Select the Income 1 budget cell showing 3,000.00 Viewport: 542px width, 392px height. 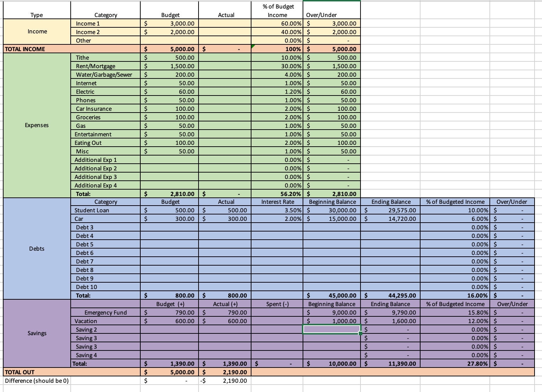(169, 23)
